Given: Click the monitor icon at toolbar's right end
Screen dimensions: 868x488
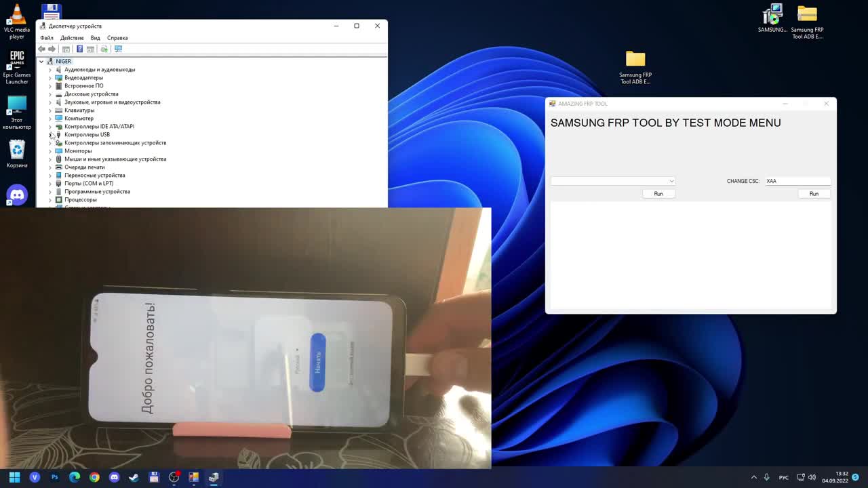Looking at the screenshot, I should 118,49.
